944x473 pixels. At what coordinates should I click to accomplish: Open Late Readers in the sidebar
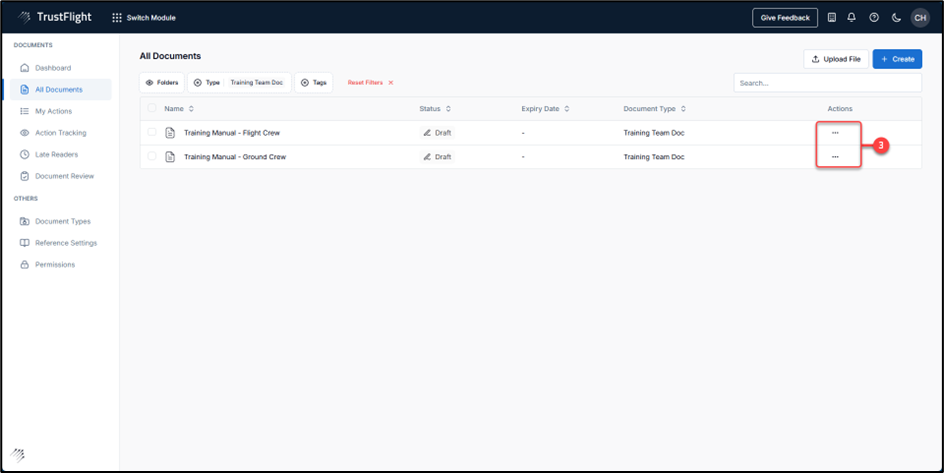[x=56, y=154]
